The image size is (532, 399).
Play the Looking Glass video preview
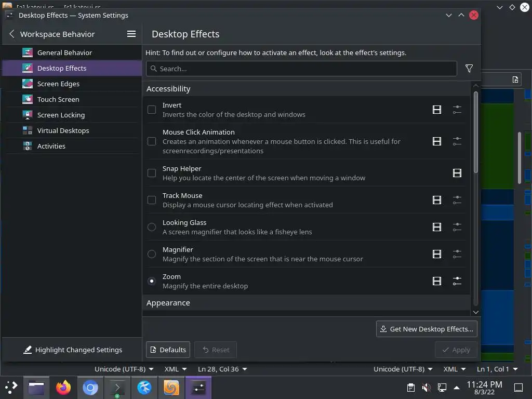[436, 227]
